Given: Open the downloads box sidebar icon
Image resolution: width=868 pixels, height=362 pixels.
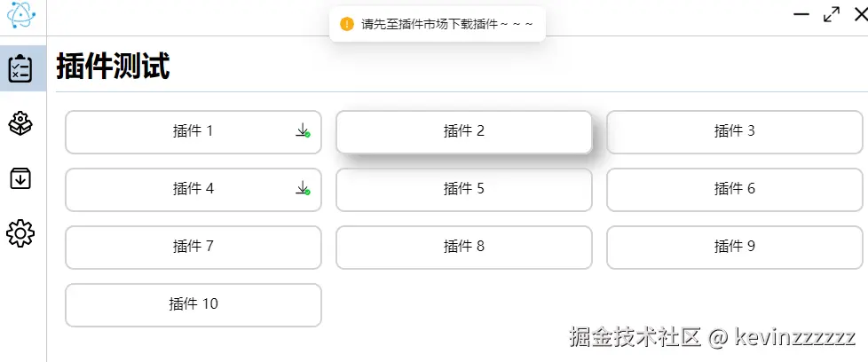Looking at the screenshot, I should (21, 178).
